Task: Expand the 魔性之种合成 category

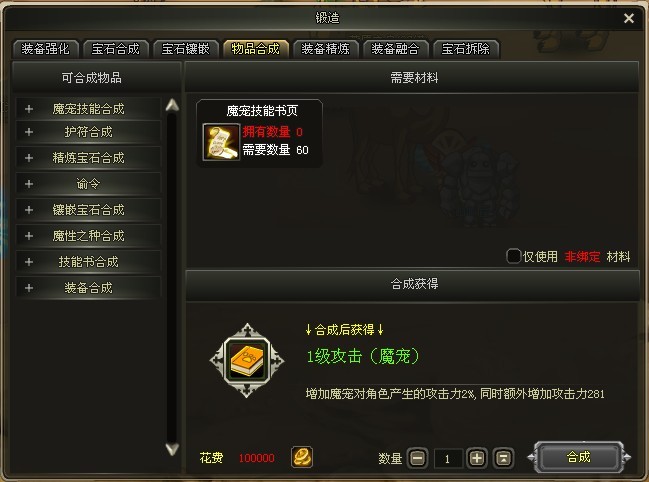Action: tap(88, 235)
